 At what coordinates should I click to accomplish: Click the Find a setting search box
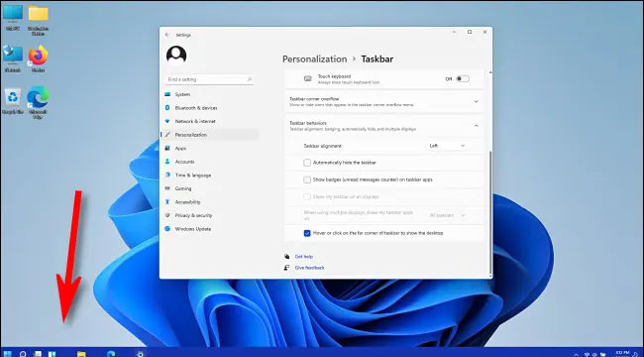(209, 79)
